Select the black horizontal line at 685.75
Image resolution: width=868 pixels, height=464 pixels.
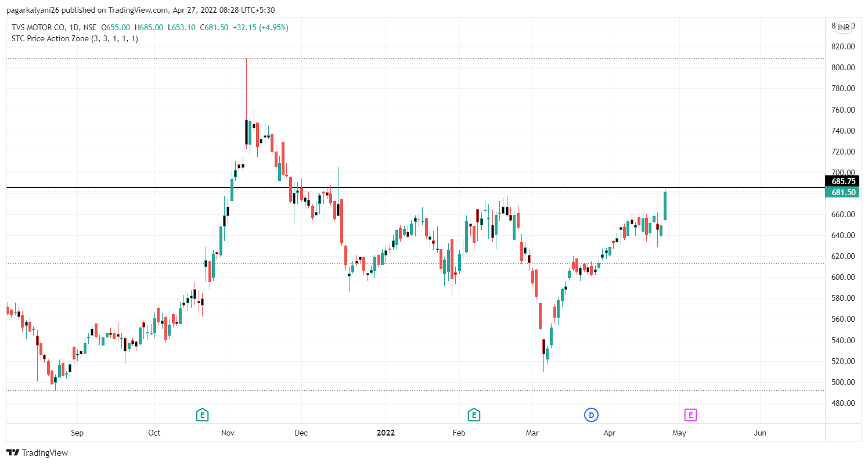point(406,188)
